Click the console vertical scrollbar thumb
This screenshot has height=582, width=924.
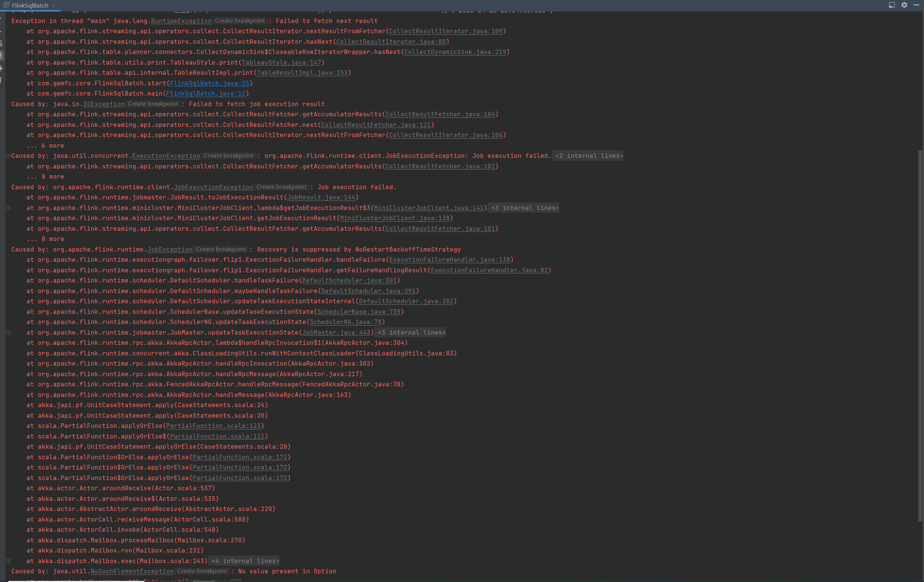[920, 335]
